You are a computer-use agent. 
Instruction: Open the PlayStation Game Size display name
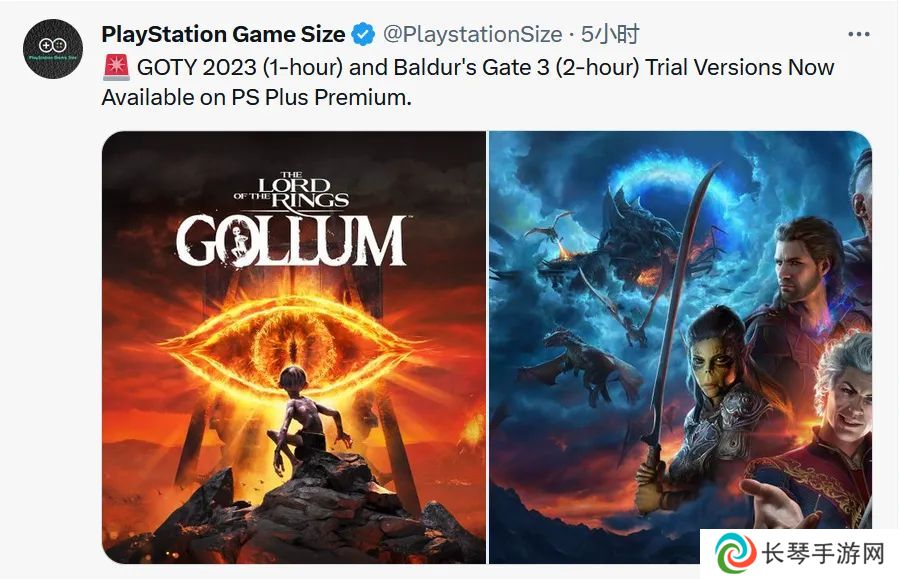coord(223,34)
